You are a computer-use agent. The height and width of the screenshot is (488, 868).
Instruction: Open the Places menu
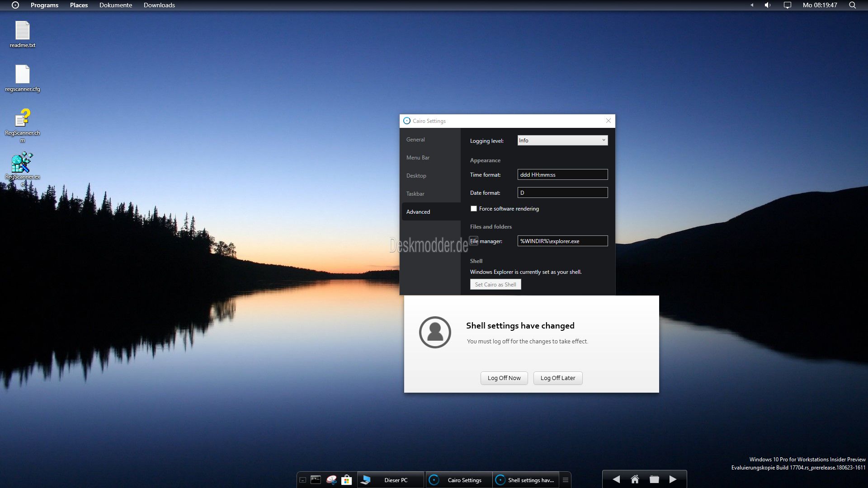click(79, 5)
